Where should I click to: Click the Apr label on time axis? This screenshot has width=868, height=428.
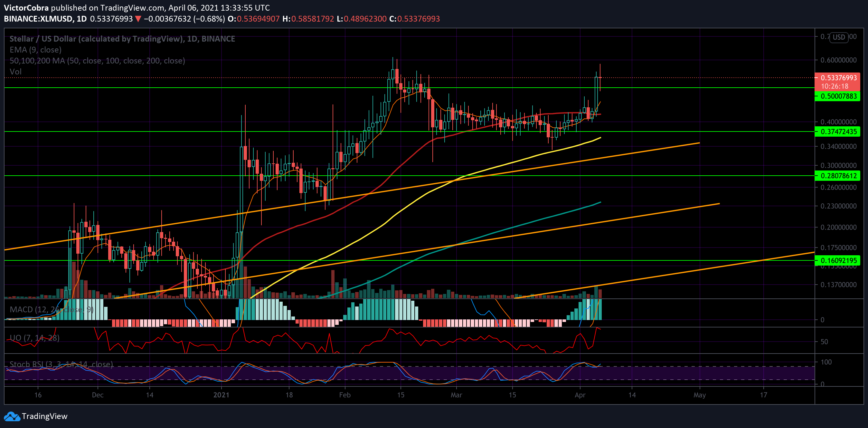tap(580, 395)
